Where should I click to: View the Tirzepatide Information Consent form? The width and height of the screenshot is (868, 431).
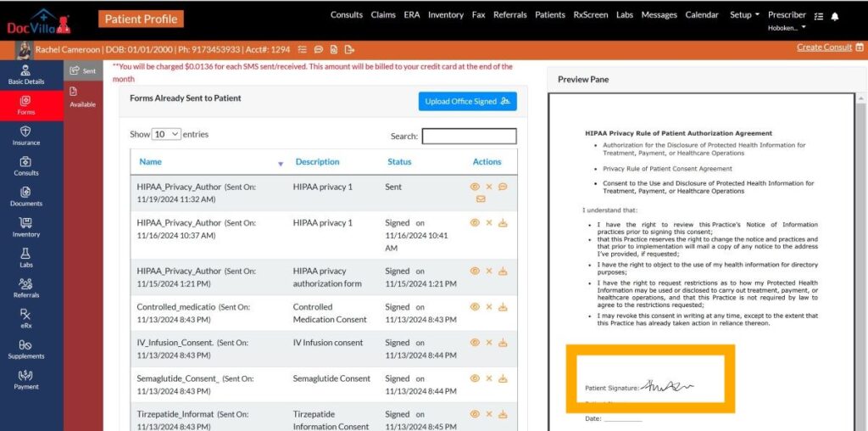click(x=475, y=414)
